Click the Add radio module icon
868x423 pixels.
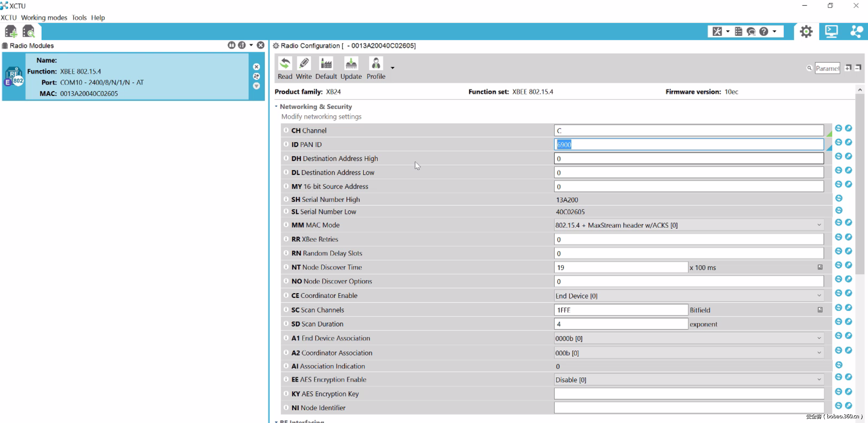pyautogui.click(x=11, y=32)
